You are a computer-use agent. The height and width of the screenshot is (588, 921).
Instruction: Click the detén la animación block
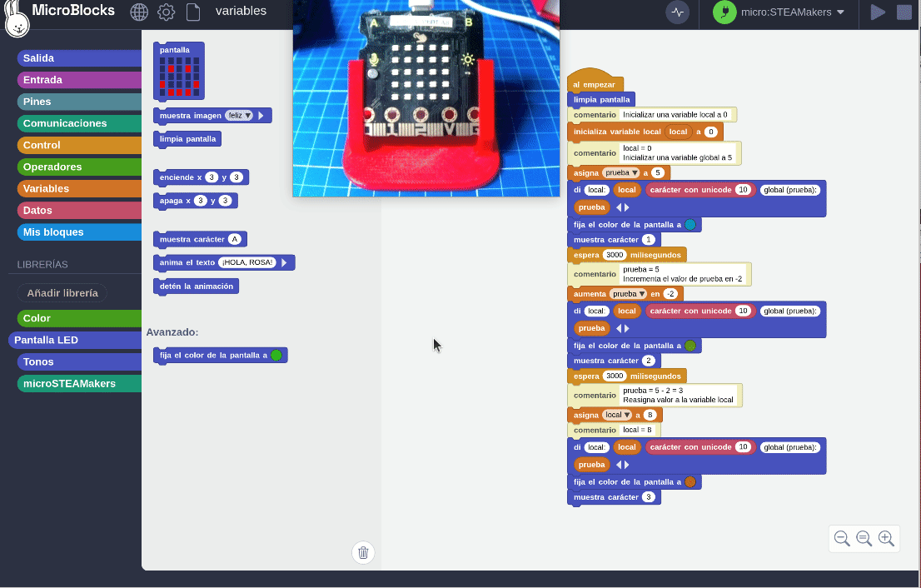[197, 287]
